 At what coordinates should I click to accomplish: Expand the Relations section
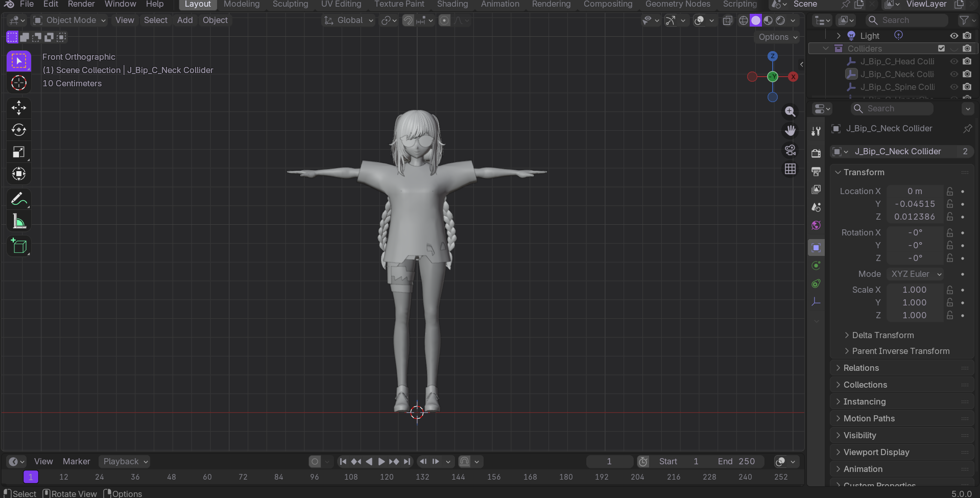click(x=862, y=368)
